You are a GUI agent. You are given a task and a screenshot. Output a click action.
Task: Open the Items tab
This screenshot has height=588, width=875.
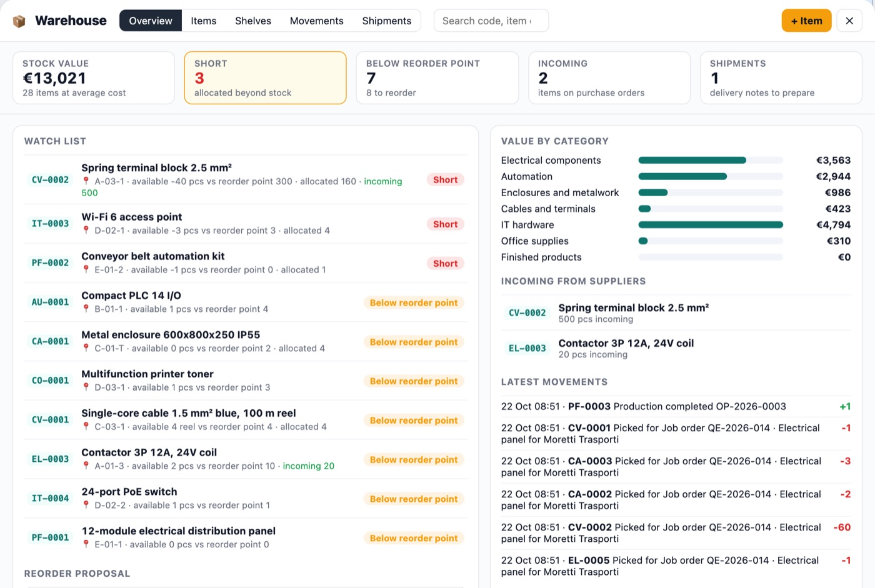point(204,21)
